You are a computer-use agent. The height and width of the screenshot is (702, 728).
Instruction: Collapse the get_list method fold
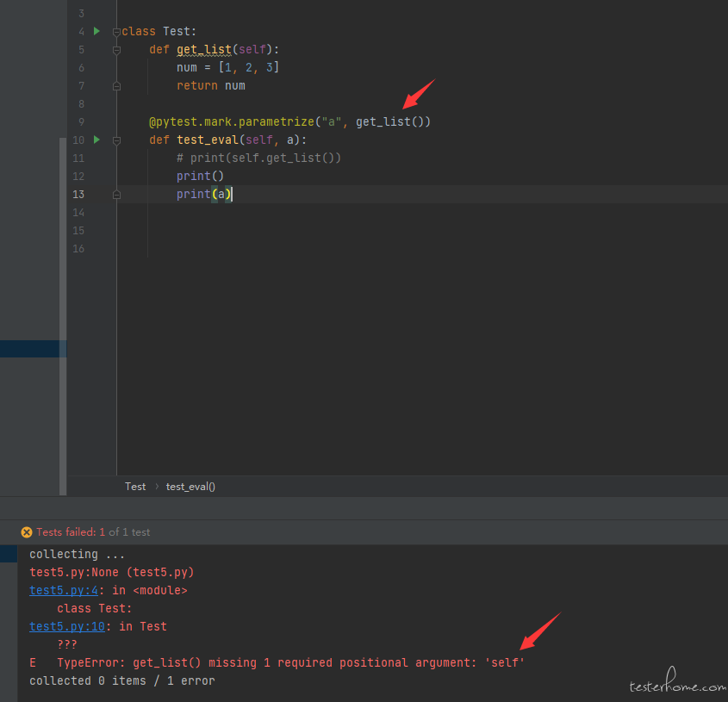click(x=116, y=50)
